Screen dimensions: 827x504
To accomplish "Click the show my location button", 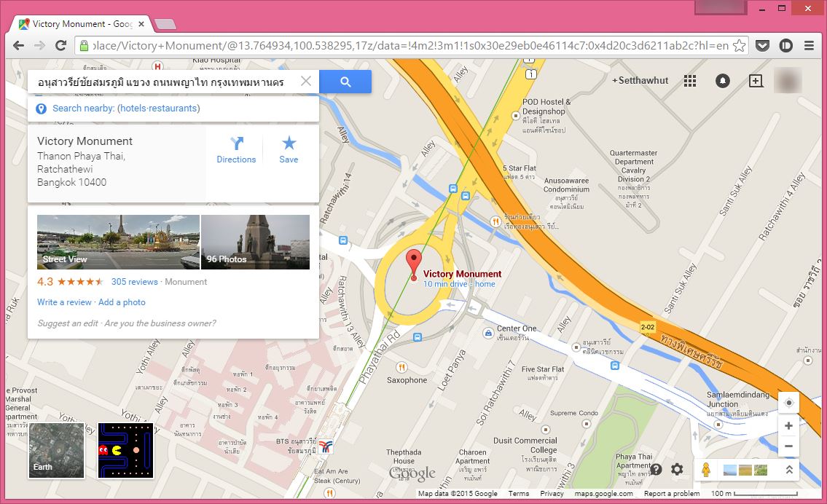I will point(788,403).
